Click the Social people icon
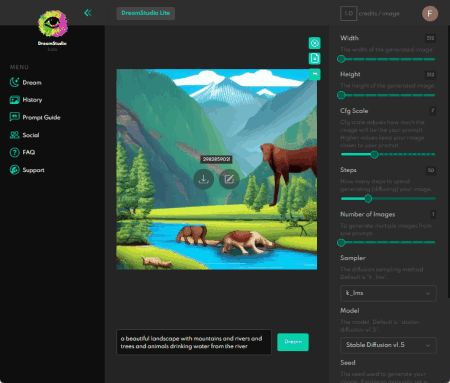Image resolution: width=450 pixels, height=383 pixels. [14, 135]
